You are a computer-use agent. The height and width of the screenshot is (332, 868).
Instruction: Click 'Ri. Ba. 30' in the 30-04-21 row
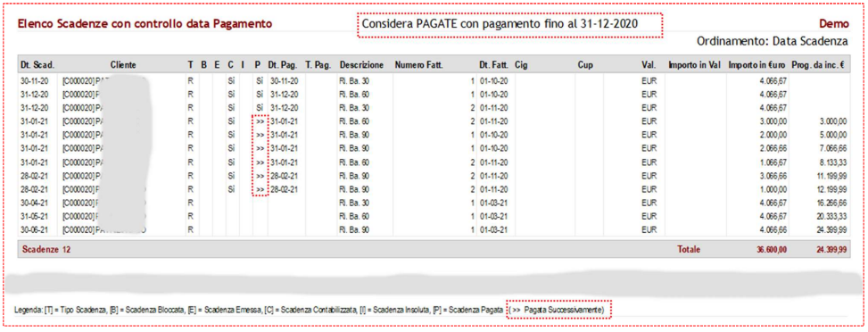click(x=355, y=203)
